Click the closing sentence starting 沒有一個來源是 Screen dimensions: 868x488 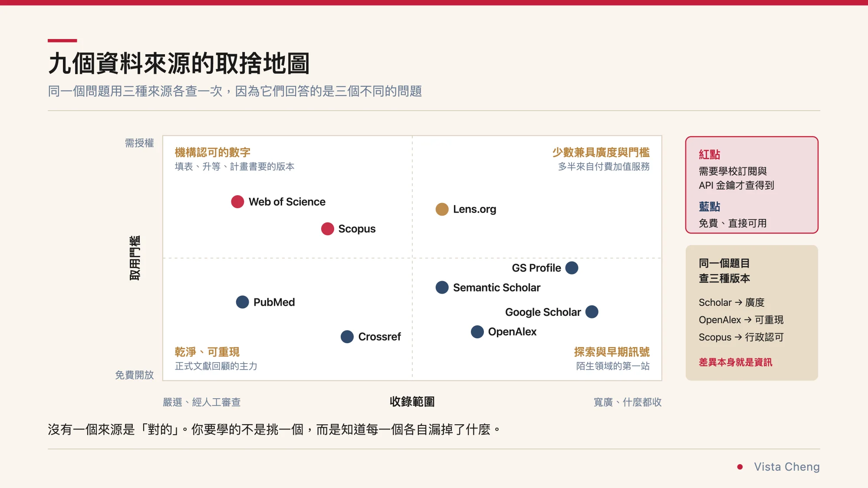click(x=274, y=429)
